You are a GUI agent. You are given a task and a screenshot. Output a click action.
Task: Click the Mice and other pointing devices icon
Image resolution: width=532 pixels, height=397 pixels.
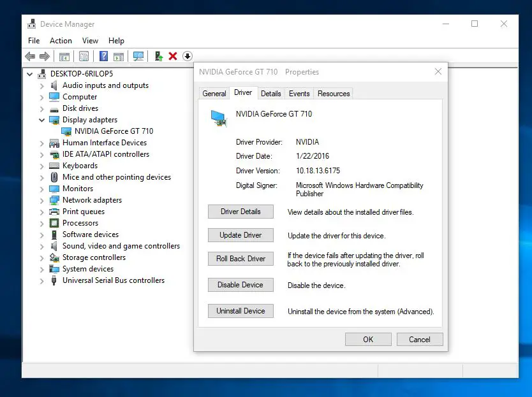pos(54,177)
